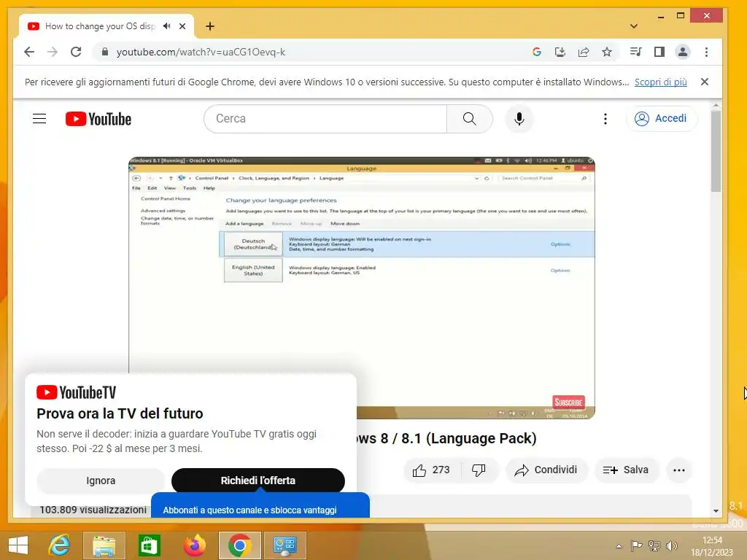The height and width of the screenshot is (560, 747).
Task: Open the network tray icon
Action: coord(654,546)
